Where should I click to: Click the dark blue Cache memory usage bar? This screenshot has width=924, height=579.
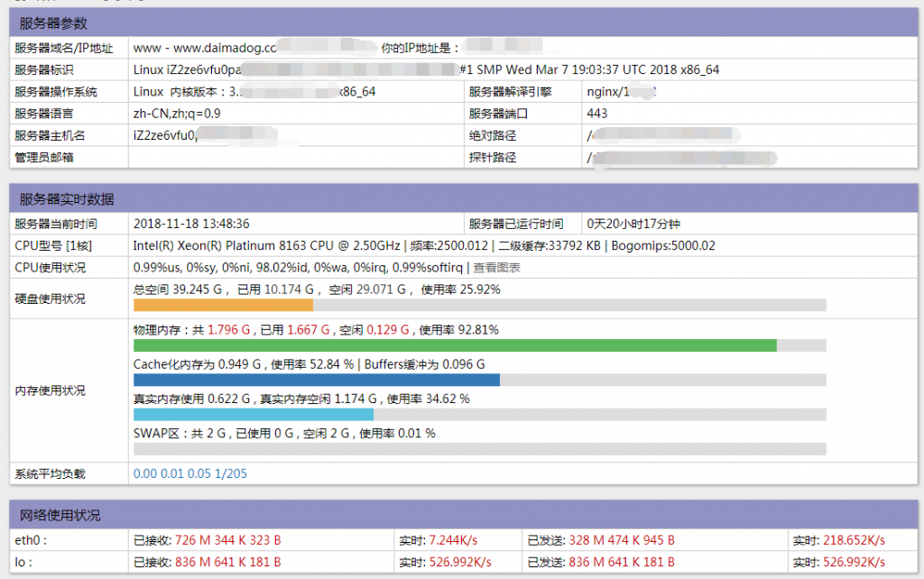317,380
